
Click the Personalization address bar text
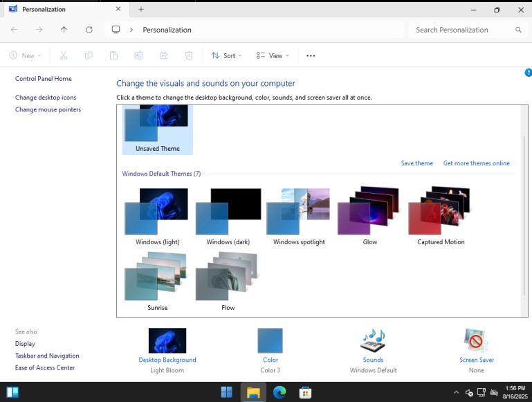pyautogui.click(x=167, y=30)
